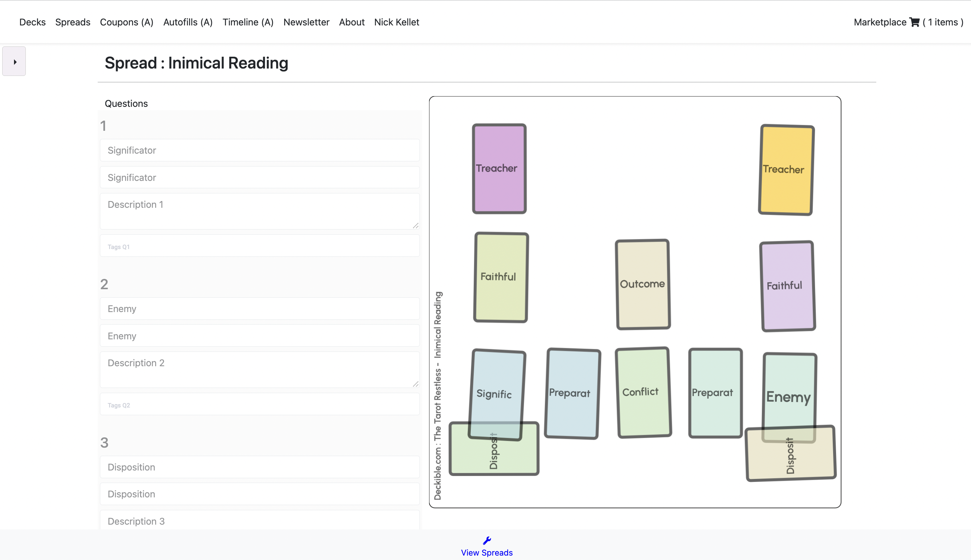
Task: Click the Conflict card in the spread
Action: (x=643, y=392)
